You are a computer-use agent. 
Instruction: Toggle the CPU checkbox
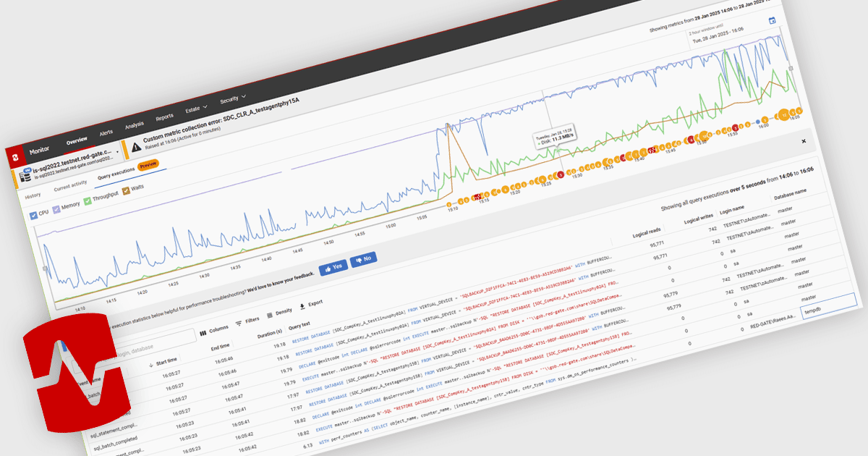click(x=34, y=216)
